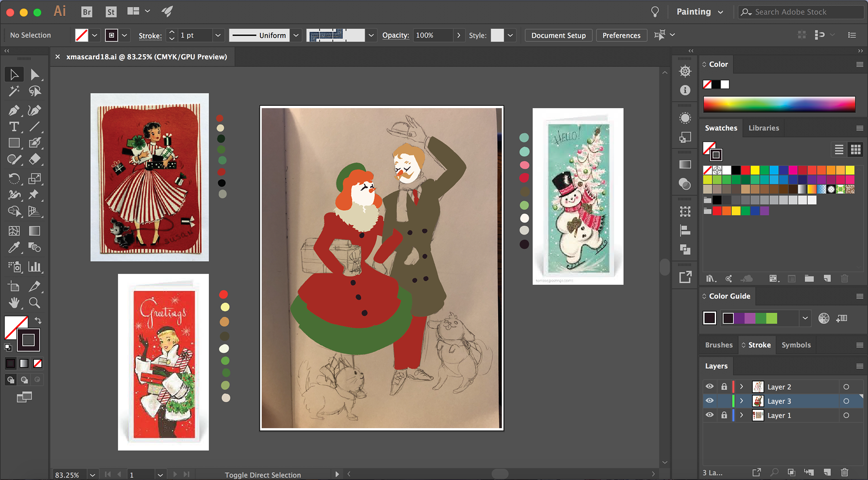Open graphic Style dropdown
868x480 pixels.
click(510, 35)
